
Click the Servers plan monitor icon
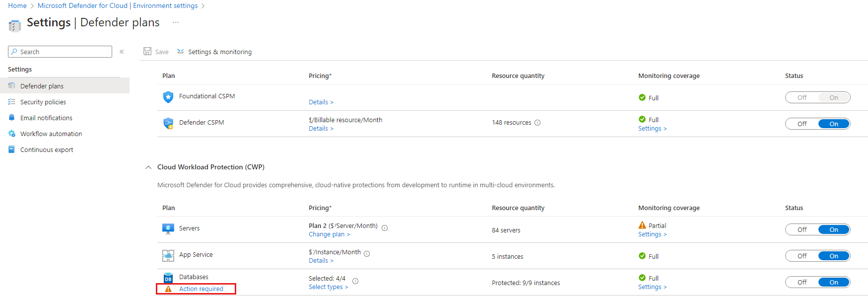(x=168, y=229)
